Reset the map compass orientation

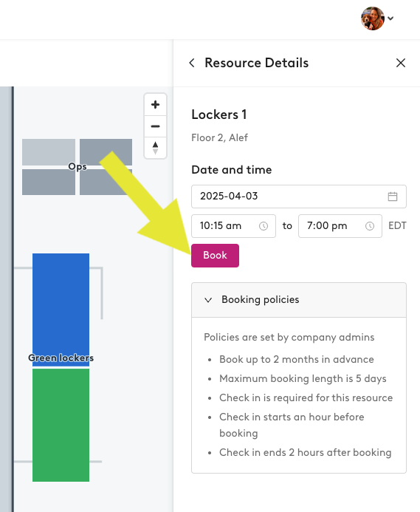[155, 148]
